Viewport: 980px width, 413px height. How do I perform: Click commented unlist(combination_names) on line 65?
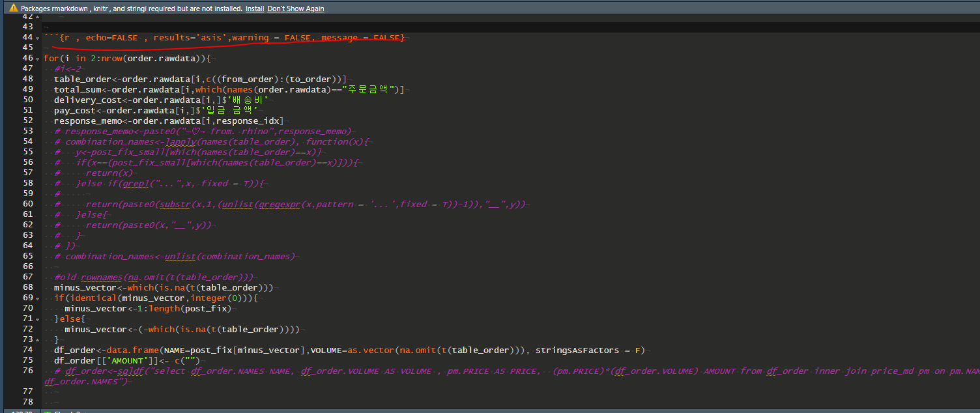click(x=229, y=257)
